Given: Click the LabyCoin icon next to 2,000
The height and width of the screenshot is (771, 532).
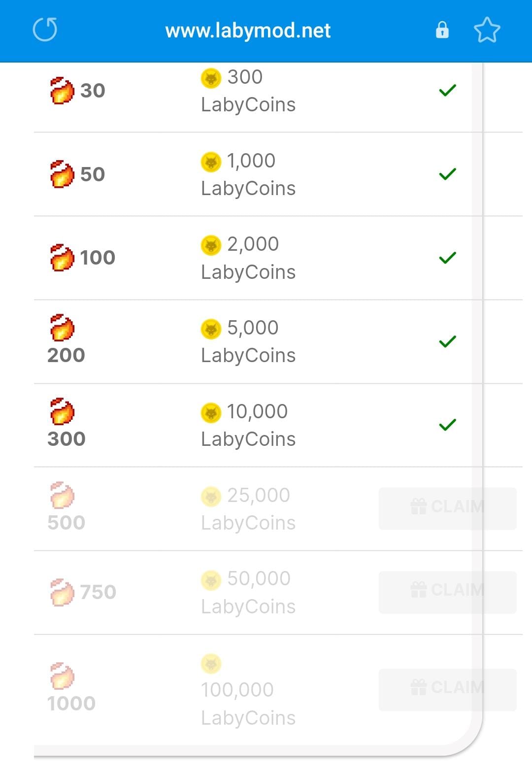Looking at the screenshot, I should [211, 245].
